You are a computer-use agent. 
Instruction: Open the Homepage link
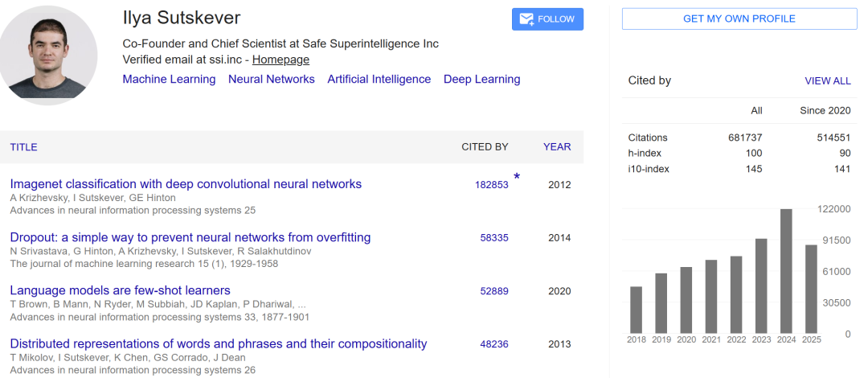click(x=280, y=60)
